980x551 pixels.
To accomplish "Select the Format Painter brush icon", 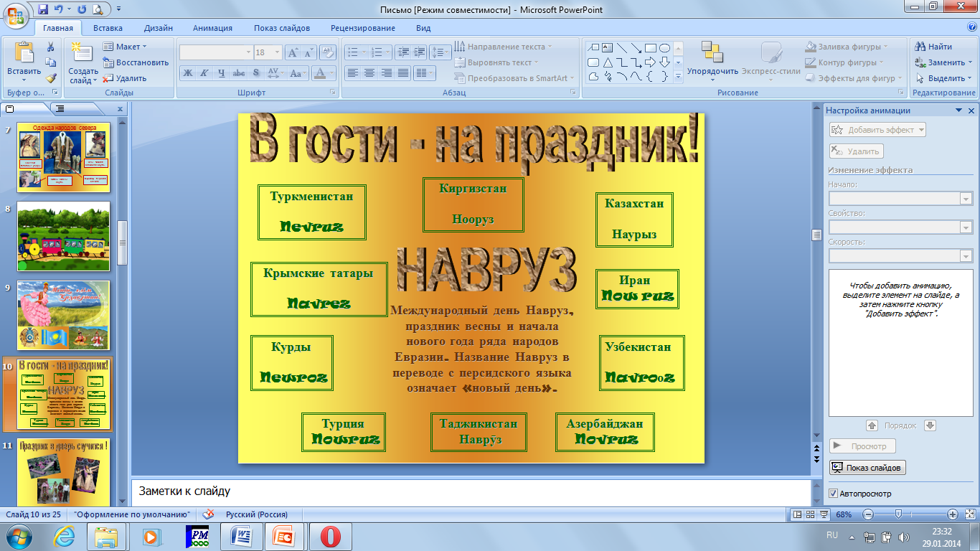I will click(x=50, y=78).
